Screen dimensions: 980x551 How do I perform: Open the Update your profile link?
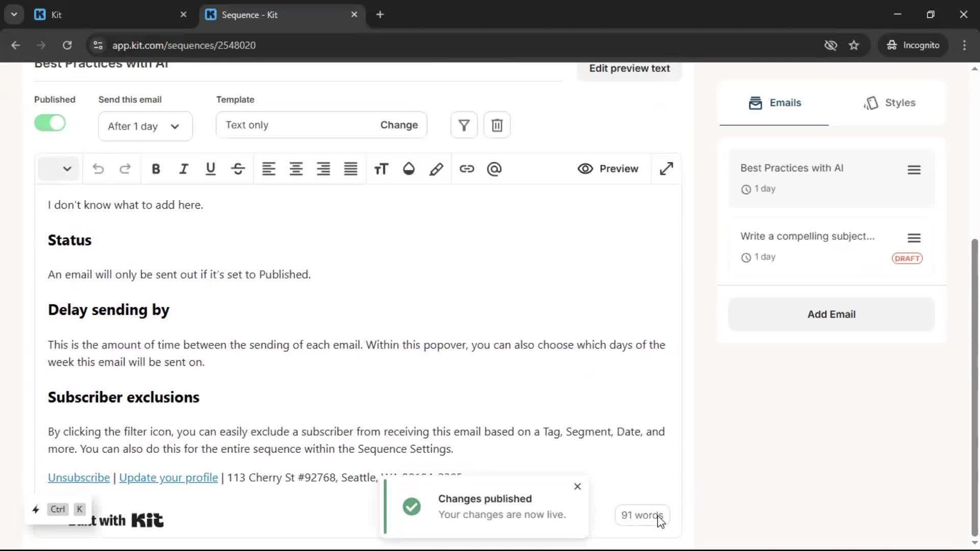[x=168, y=478]
